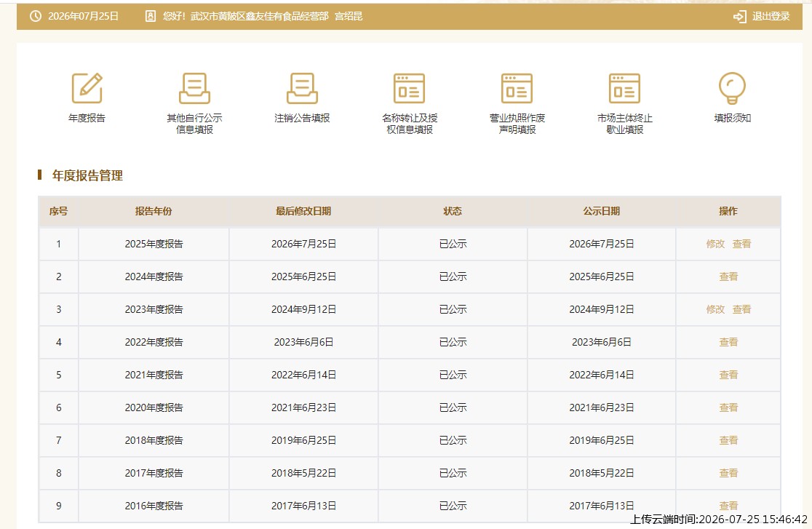Viewport: 812px width, 529px height.
Task: Click 修改 for the 2023年度报告 row
Action: pos(715,309)
